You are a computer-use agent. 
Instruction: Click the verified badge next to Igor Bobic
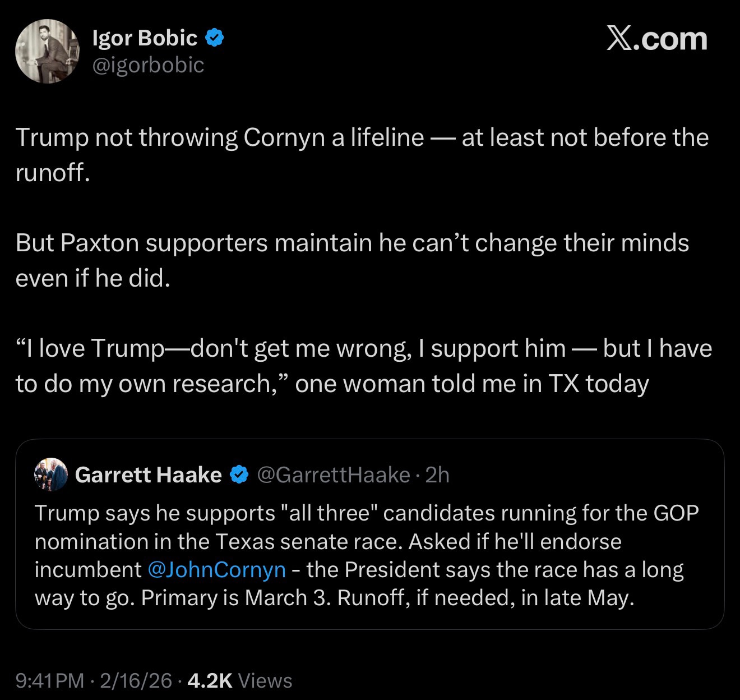click(215, 37)
